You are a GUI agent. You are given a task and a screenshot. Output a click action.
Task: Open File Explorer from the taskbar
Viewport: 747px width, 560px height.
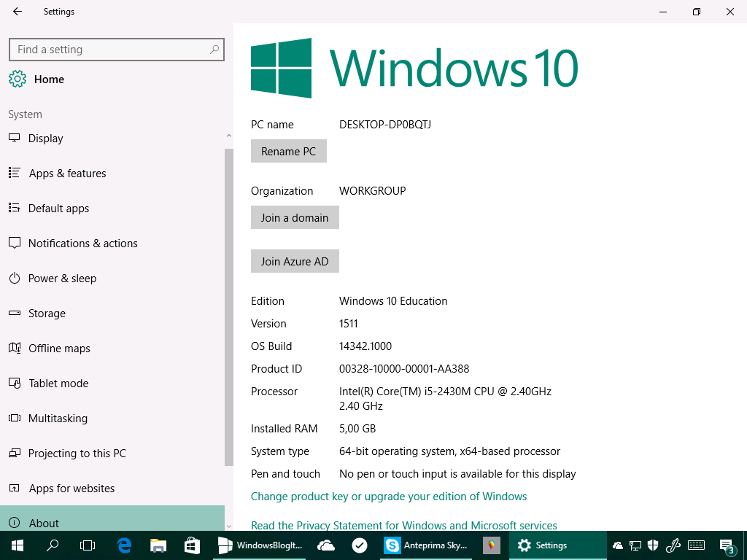tap(158, 545)
